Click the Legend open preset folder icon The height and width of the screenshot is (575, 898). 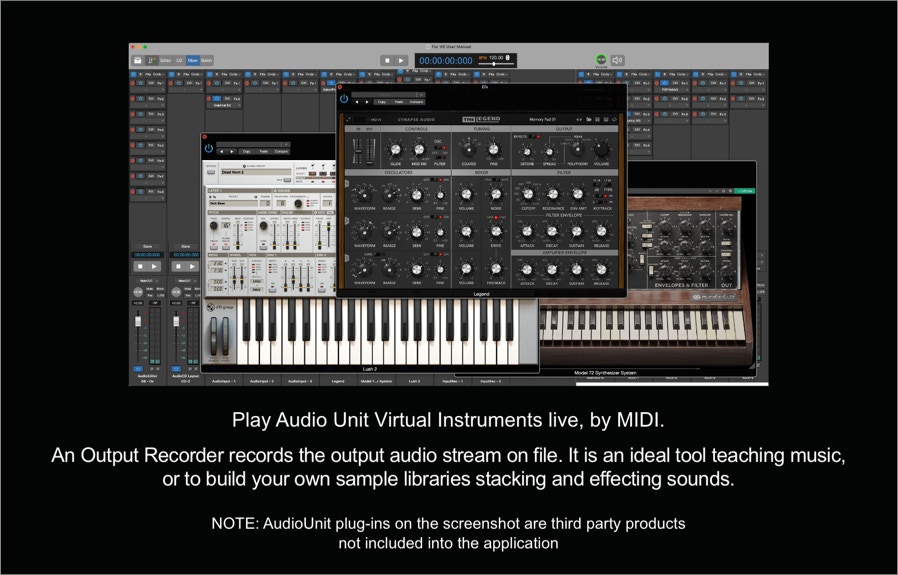(588, 120)
